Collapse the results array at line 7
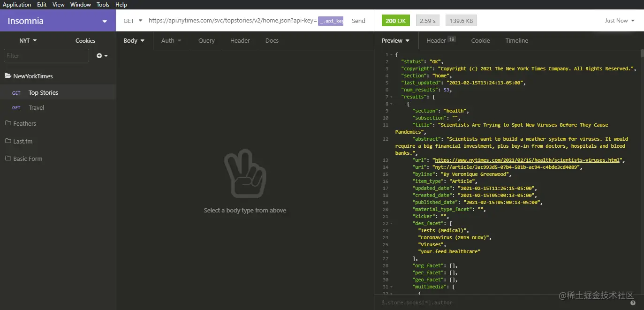Screen dimensions: 644x310 (x=391, y=97)
